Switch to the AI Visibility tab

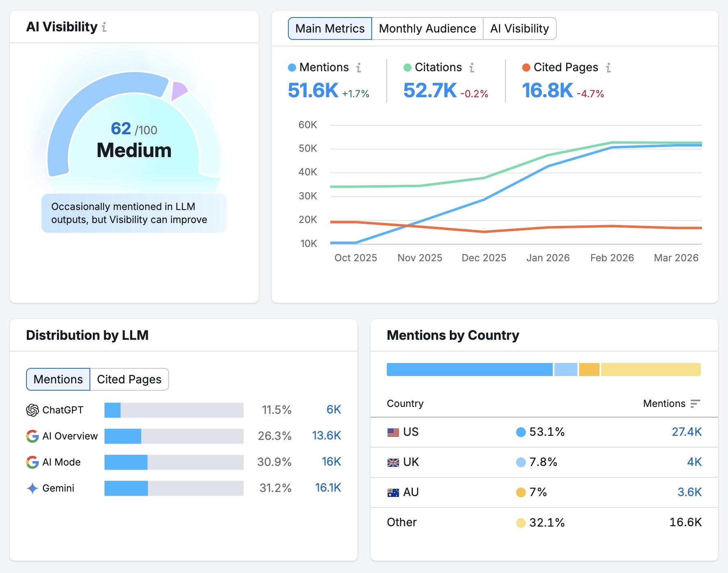pyautogui.click(x=520, y=28)
